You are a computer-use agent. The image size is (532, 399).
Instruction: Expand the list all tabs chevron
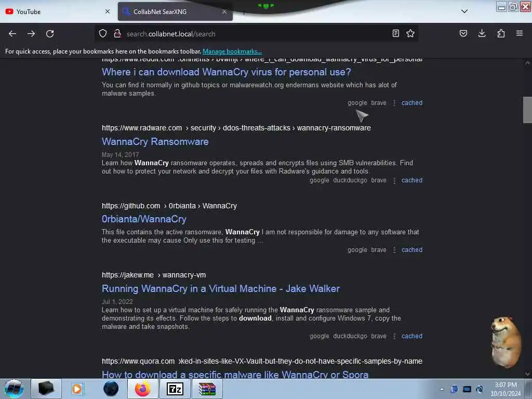tap(464, 11)
